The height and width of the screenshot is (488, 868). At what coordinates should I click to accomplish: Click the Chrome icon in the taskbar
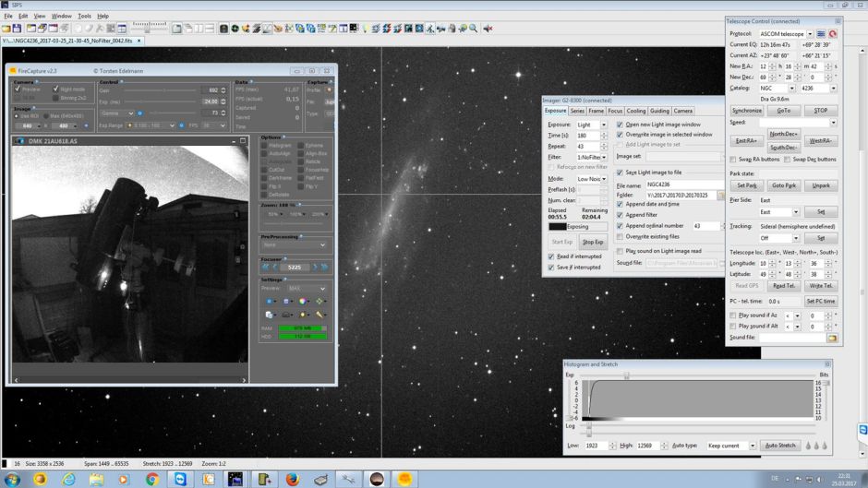152,479
